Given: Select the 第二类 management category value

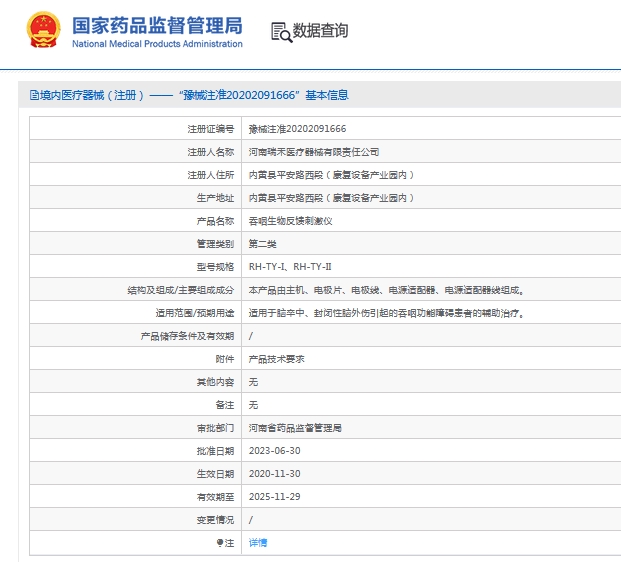Looking at the screenshot, I should click(263, 244).
